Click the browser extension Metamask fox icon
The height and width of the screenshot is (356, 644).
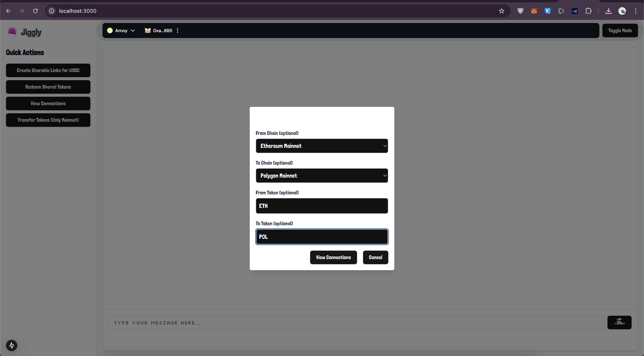click(533, 11)
